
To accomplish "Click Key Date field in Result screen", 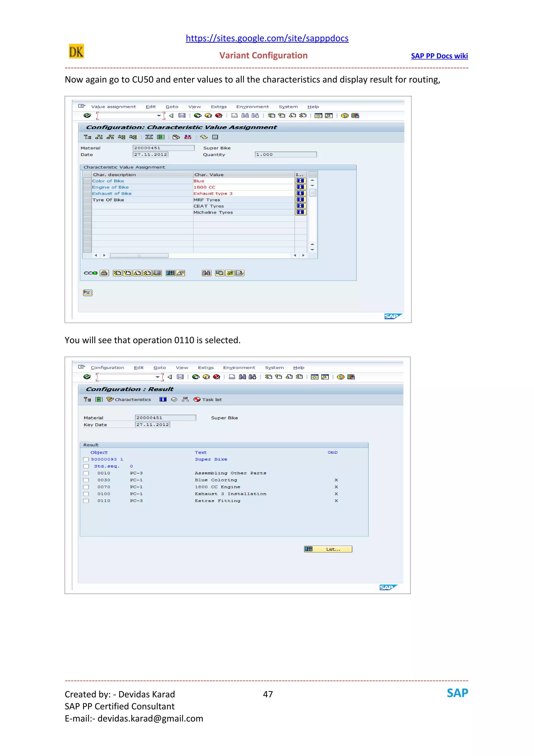I will coord(153,425).
